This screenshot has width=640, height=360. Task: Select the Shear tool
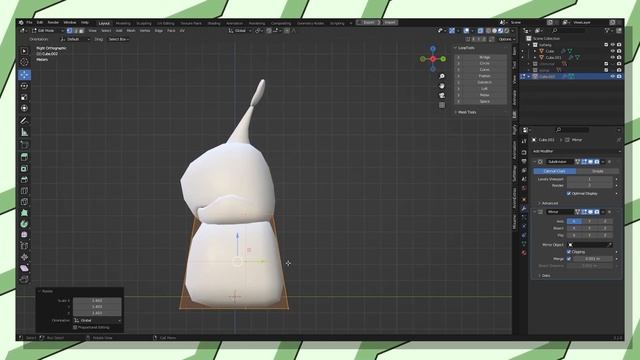point(24,268)
